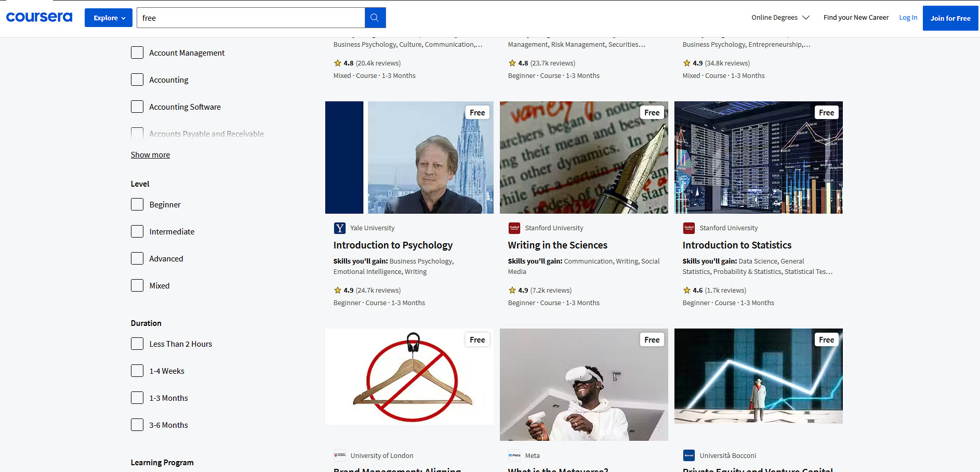Screen dimensions: 980x472
Task: Open the Writing in the Sciences course
Action: point(558,245)
